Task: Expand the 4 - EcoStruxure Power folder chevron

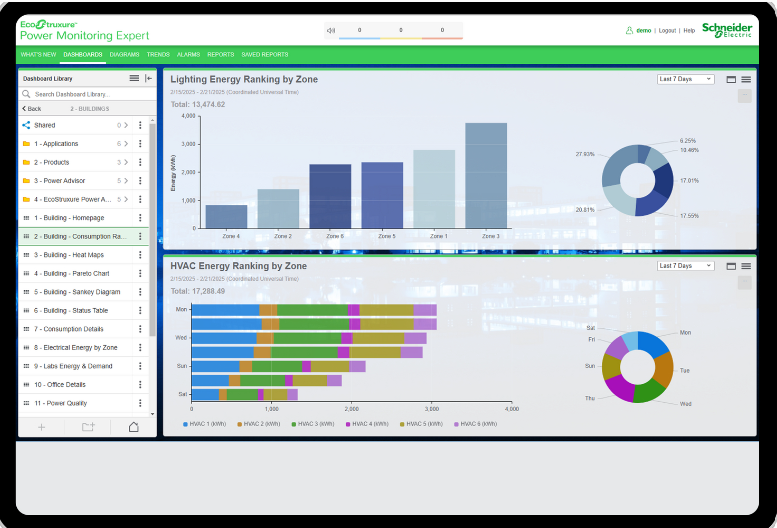Action: tap(126, 200)
